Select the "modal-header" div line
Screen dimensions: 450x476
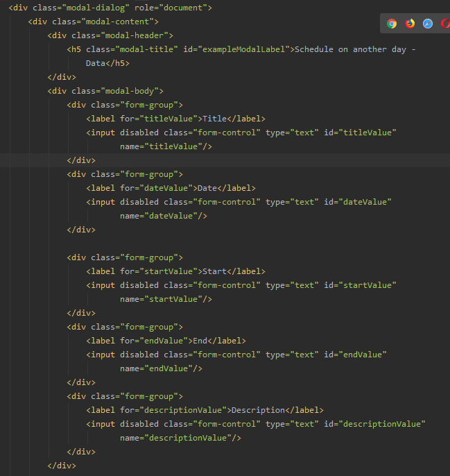pyautogui.click(x=110, y=35)
